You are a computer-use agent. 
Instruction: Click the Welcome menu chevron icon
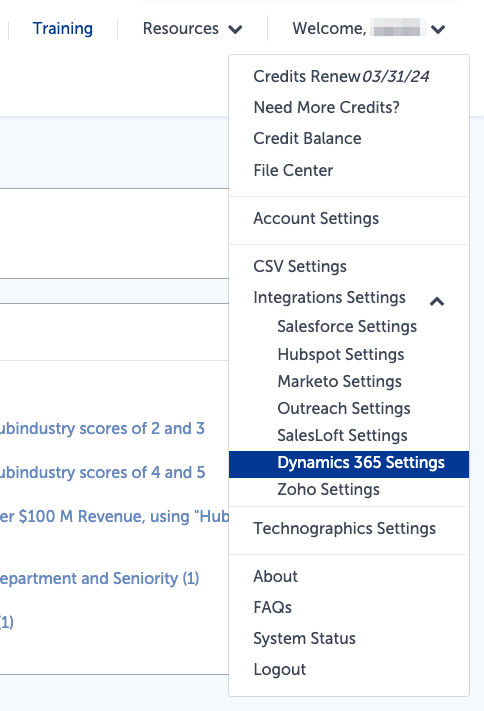438,30
